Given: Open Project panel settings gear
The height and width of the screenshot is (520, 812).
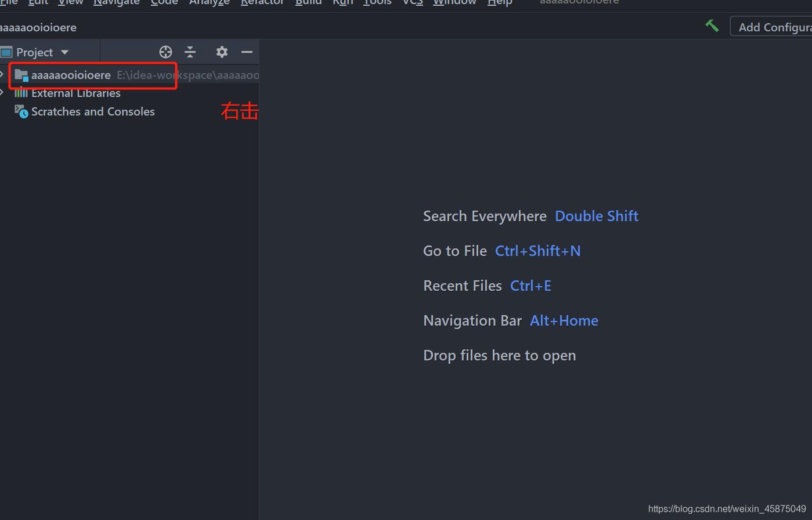Looking at the screenshot, I should point(222,52).
